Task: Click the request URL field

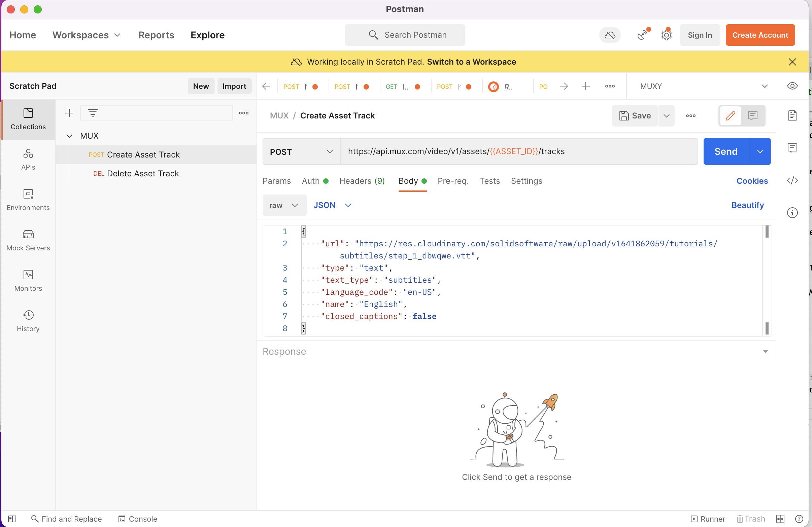Action: [x=519, y=151]
